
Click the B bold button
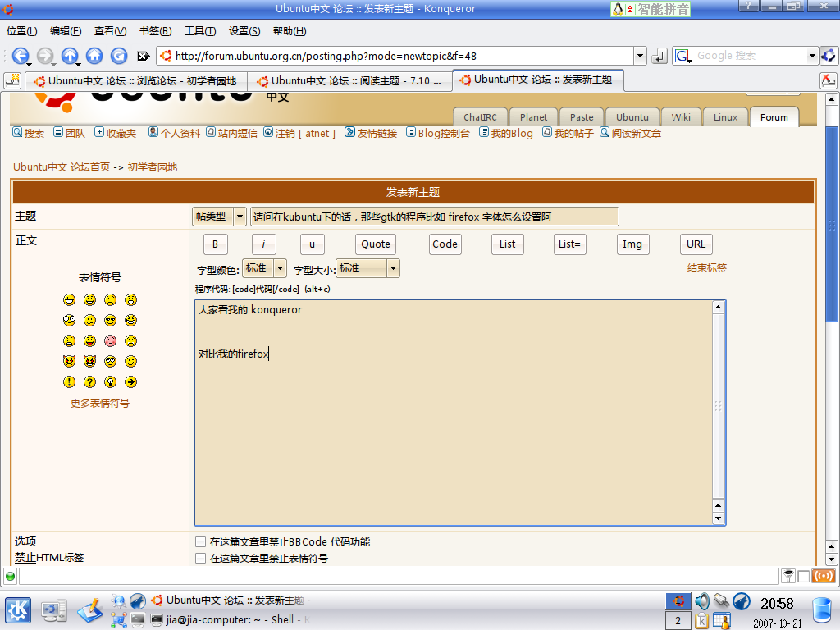tap(216, 244)
